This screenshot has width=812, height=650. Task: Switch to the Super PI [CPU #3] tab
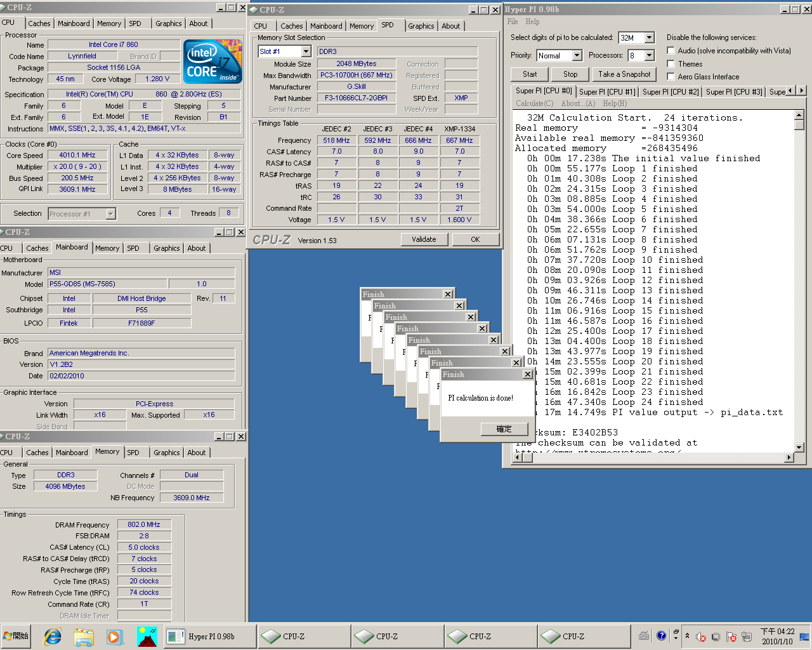[x=734, y=92]
